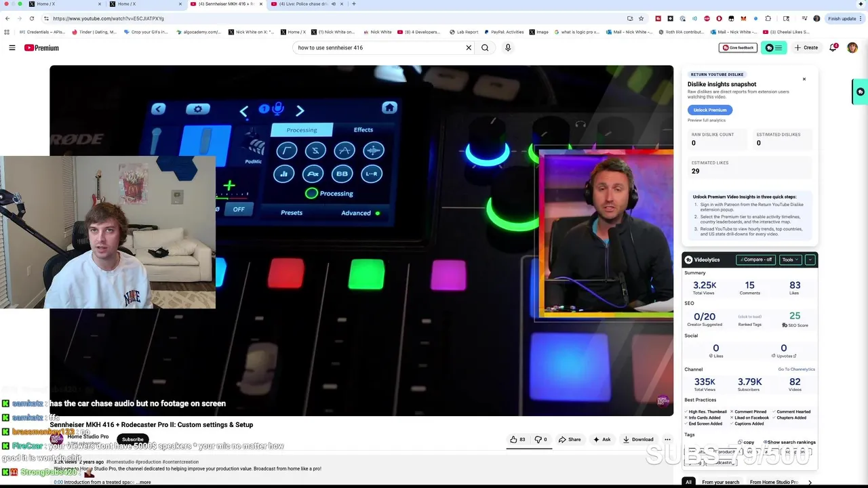Expand the video description with ...more
Screen dimensions: 868x488
coord(144,482)
